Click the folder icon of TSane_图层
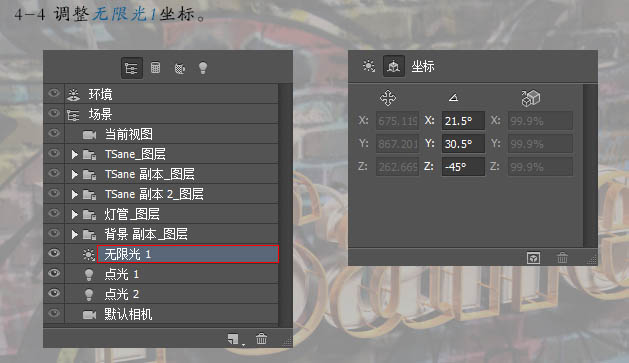Image resolution: width=629 pixels, height=363 pixels. point(89,154)
